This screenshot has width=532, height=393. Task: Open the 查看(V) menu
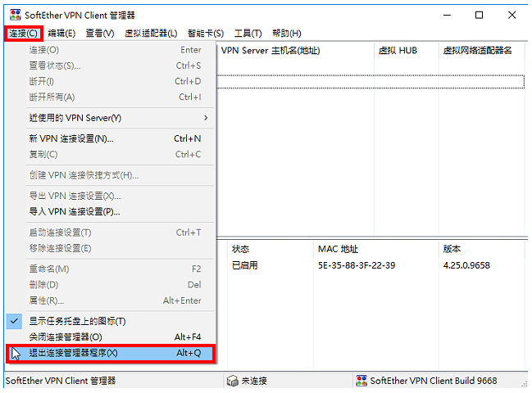(100, 34)
